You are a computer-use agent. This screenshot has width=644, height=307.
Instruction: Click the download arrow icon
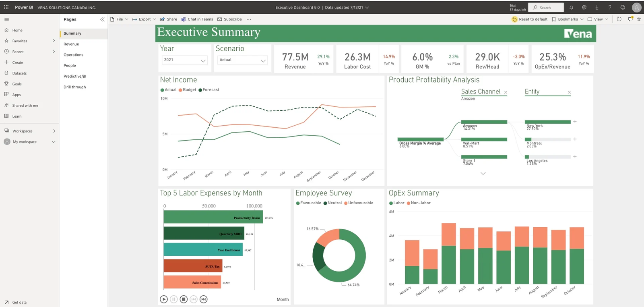(x=597, y=7)
